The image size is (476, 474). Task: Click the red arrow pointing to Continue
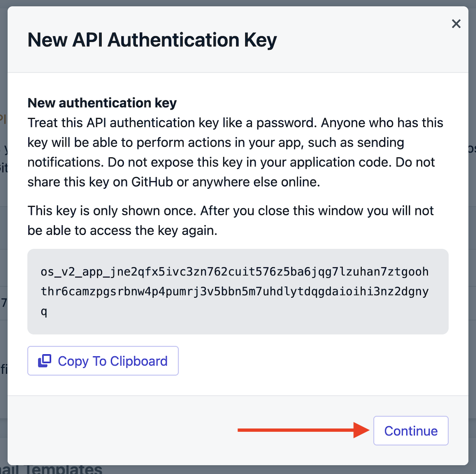coord(303,430)
